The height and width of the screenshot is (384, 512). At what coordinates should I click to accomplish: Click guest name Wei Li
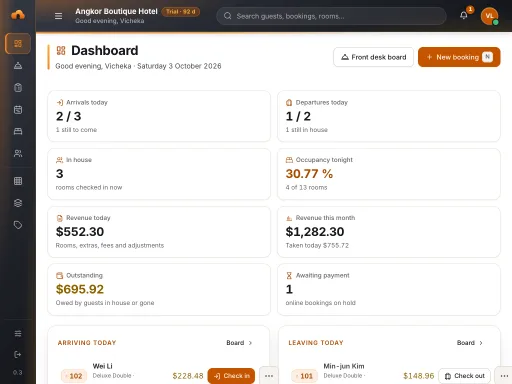pos(102,366)
